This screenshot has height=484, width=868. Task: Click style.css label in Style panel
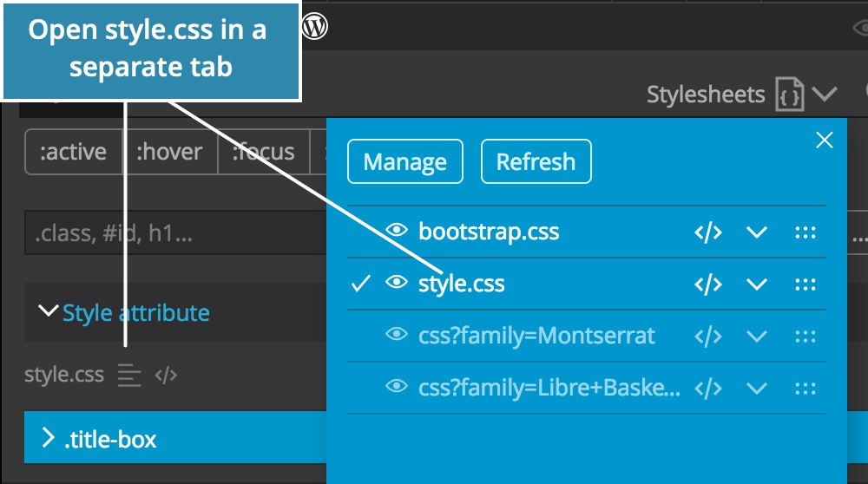tap(64, 375)
